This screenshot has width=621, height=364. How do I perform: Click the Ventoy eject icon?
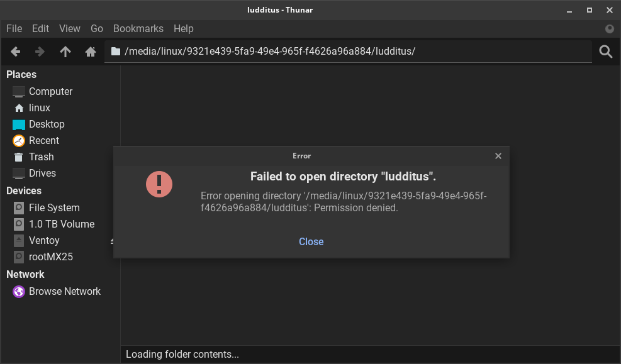coord(113,241)
